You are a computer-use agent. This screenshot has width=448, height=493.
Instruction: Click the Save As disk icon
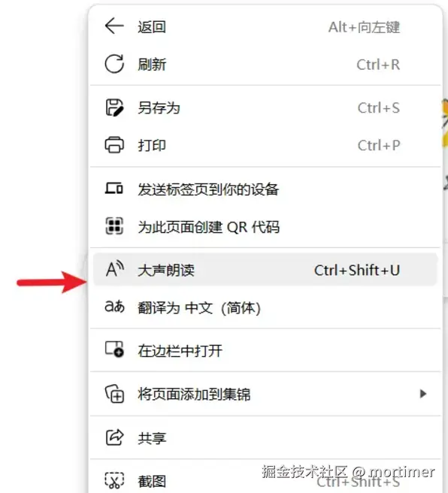pyautogui.click(x=114, y=107)
